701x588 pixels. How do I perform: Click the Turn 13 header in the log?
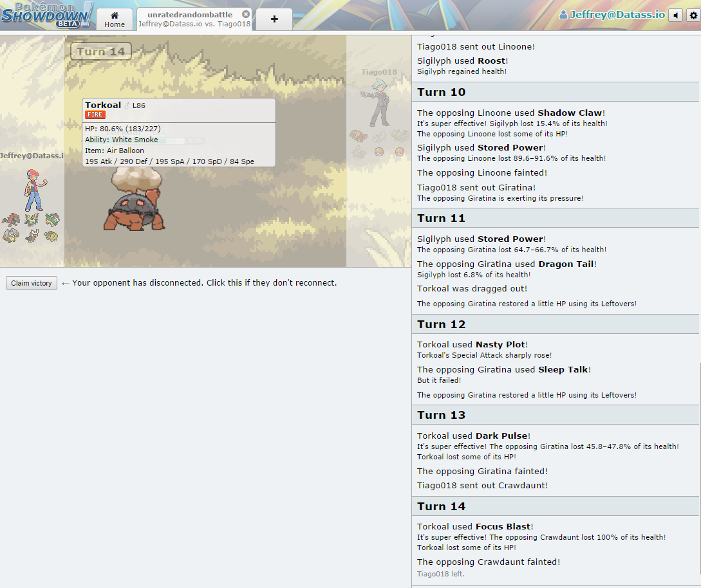(x=556, y=415)
